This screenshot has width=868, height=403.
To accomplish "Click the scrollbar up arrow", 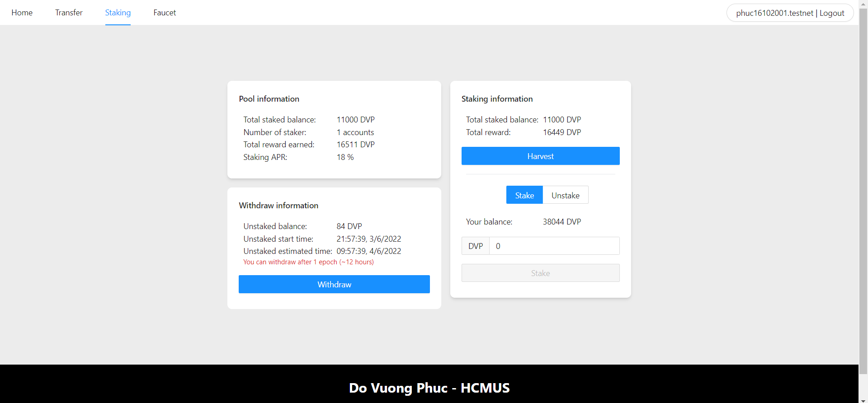I will tap(864, 3).
